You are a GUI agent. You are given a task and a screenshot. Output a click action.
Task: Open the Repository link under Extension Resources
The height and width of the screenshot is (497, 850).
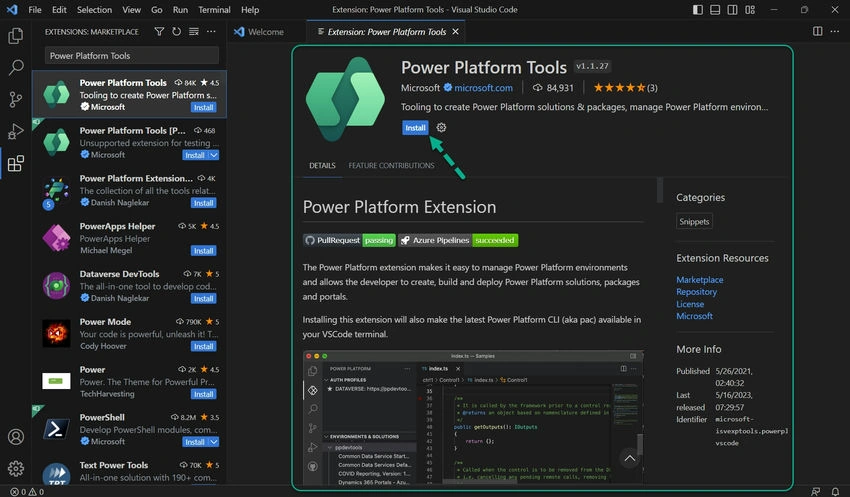tap(696, 292)
